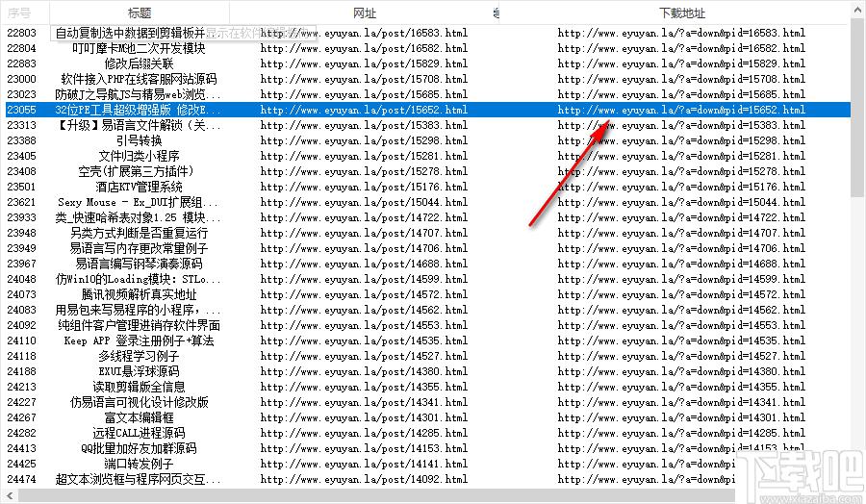Click URL eyuyan.la/post/15652.html

tap(364, 110)
